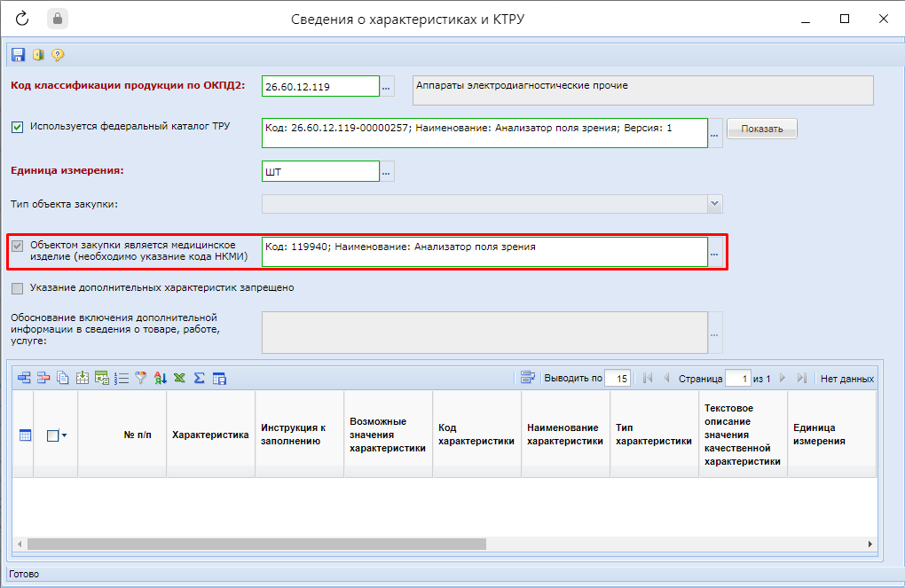Screen dimensions: 905x588
Task: Uncheck 'Используется федеральный каталог ТРУ' checkbox
Action: [x=18, y=127]
